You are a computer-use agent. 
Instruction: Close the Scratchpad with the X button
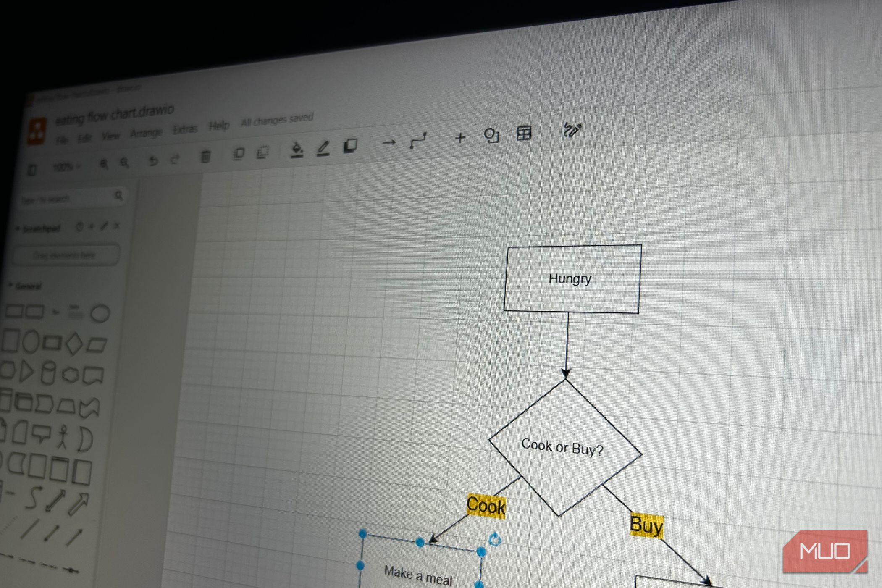pos(117,225)
